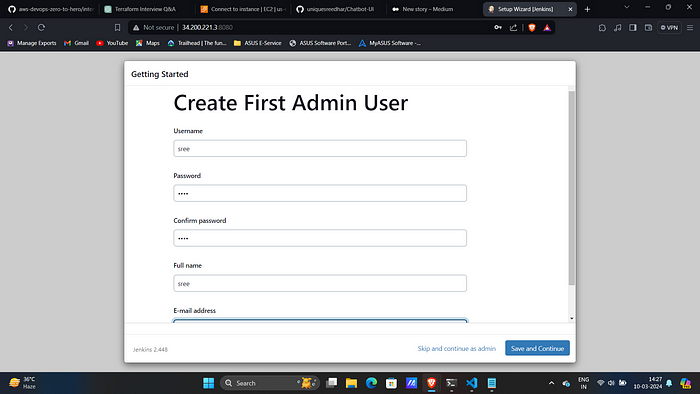Screen dimensions: 700x394
Task: Show hidden system tray icons
Action: click(x=551, y=383)
